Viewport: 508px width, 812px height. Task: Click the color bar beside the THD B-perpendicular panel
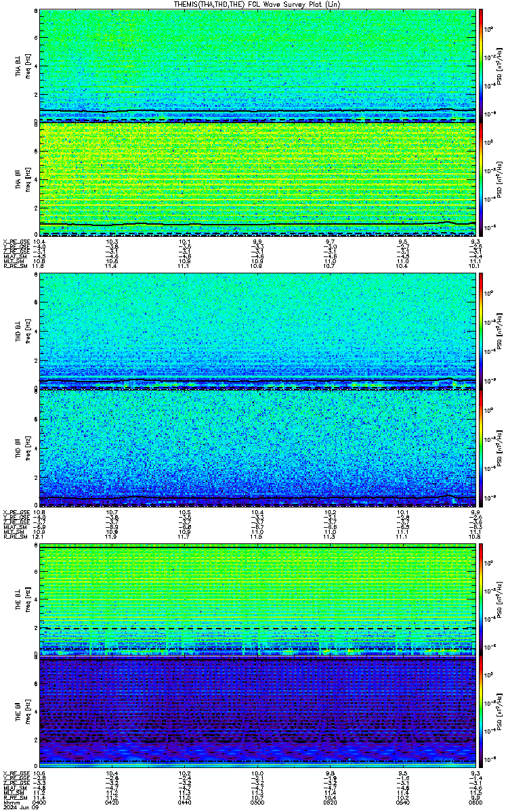point(481,330)
